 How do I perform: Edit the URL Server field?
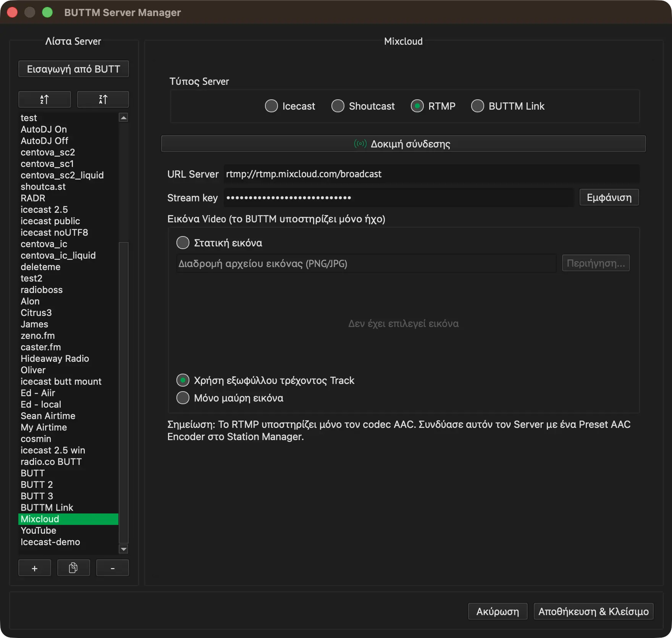(x=431, y=174)
